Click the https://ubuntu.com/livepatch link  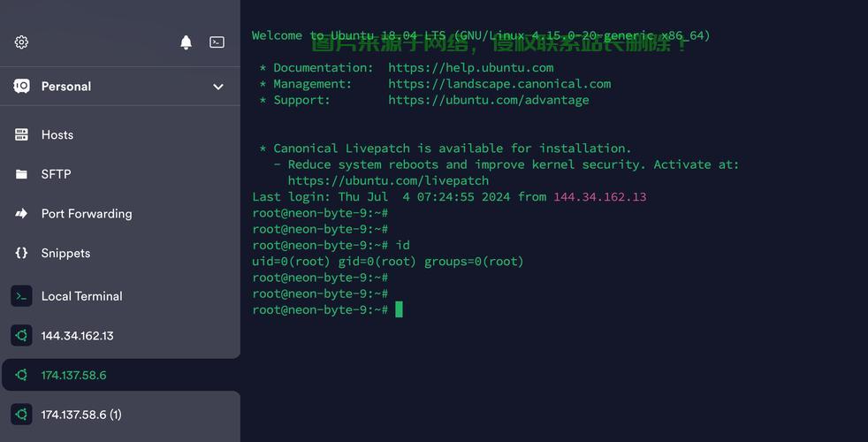coord(388,180)
